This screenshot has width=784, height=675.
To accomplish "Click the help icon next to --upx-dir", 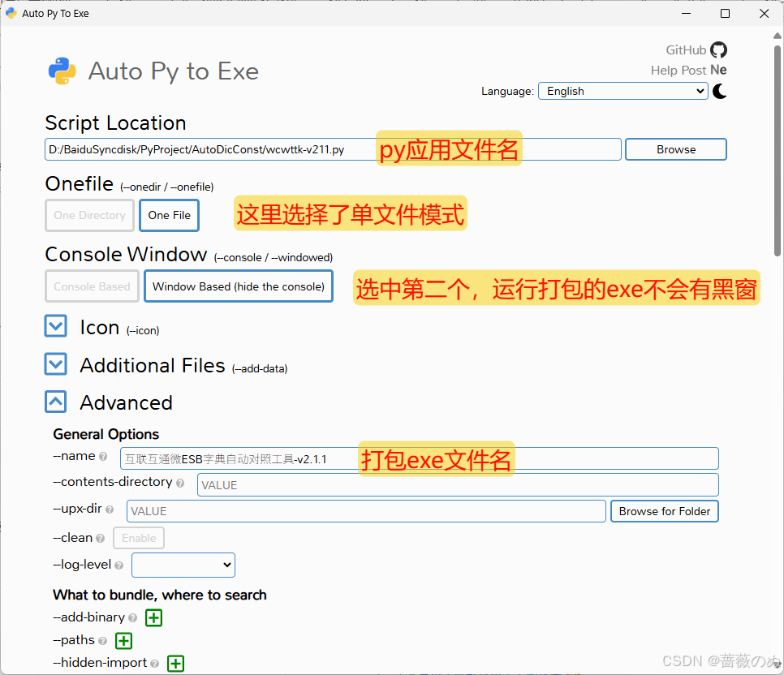I will point(110,509).
